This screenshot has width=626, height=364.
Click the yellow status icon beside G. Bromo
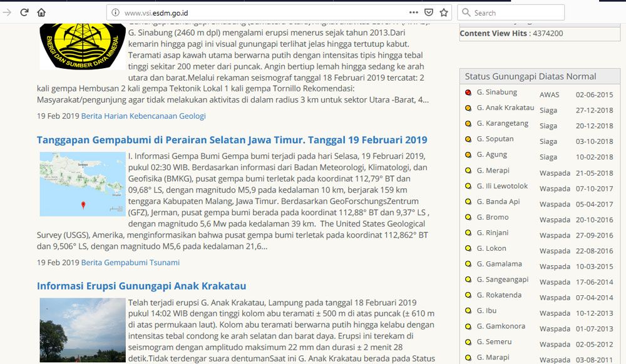[468, 218]
